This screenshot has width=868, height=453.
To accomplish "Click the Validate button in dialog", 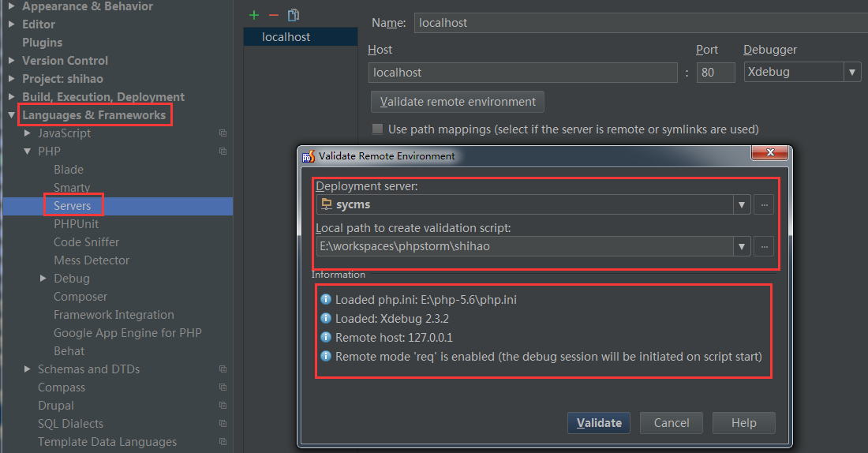I will [599, 423].
